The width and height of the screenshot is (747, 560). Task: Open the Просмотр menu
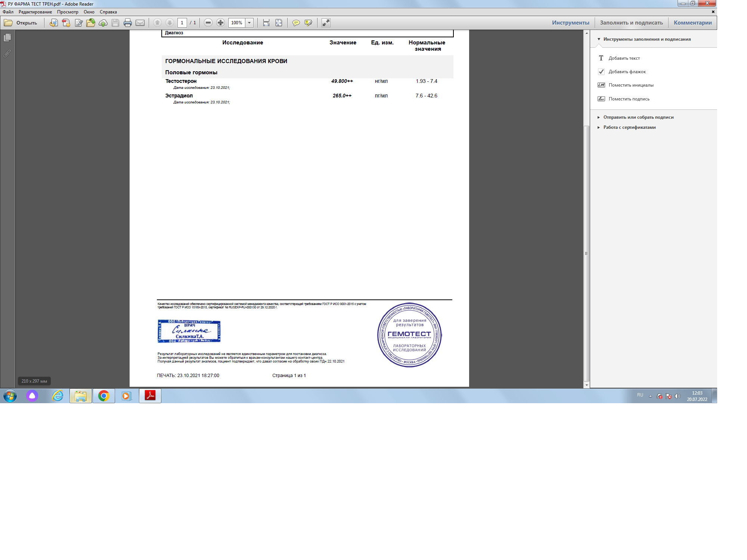(68, 12)
